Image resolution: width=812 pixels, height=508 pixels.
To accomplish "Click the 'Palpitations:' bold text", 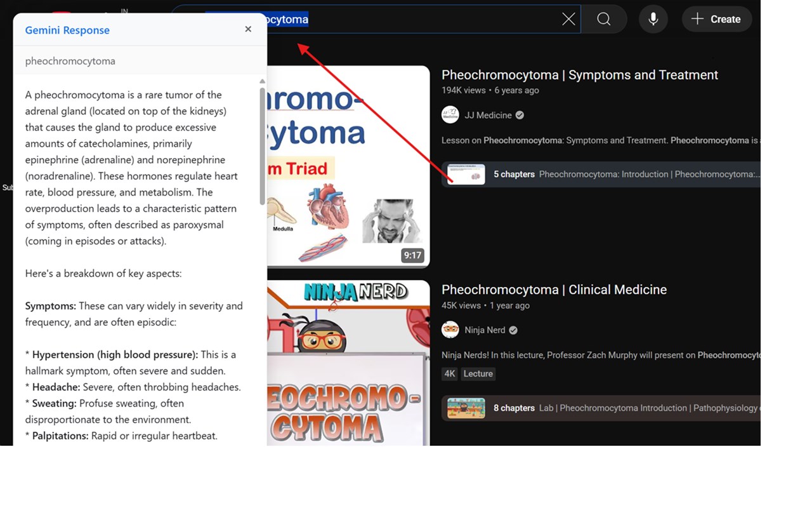I will (x=60, y=436).
